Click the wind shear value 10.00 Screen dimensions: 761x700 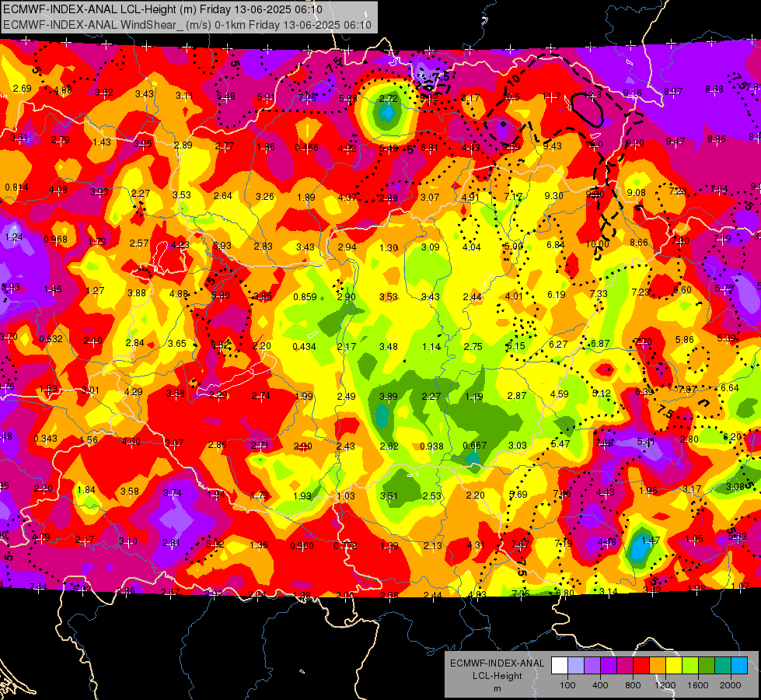tap(597, 243)
